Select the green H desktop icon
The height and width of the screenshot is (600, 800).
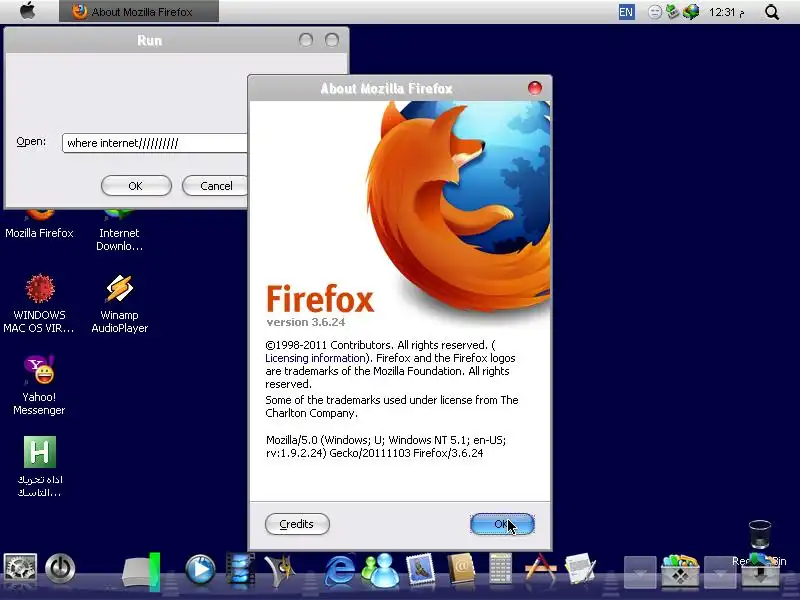click(x=39, y=467)
